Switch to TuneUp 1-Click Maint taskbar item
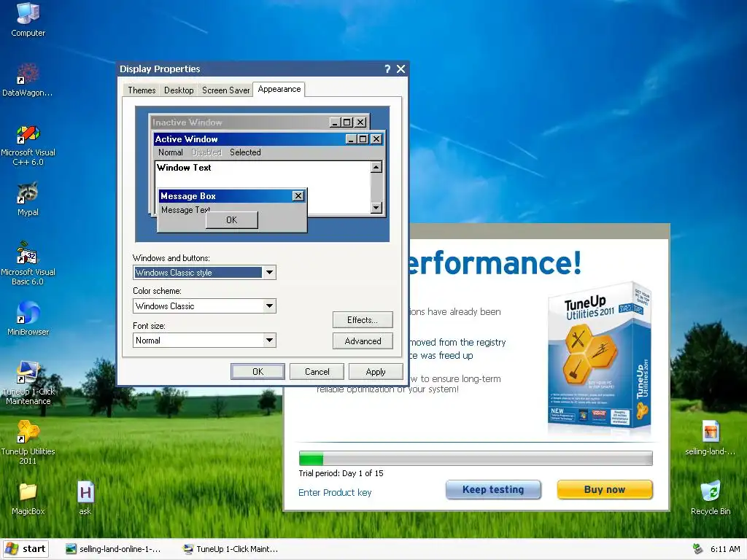The height and width of the screenshot is (560, 747). (231, 549)
